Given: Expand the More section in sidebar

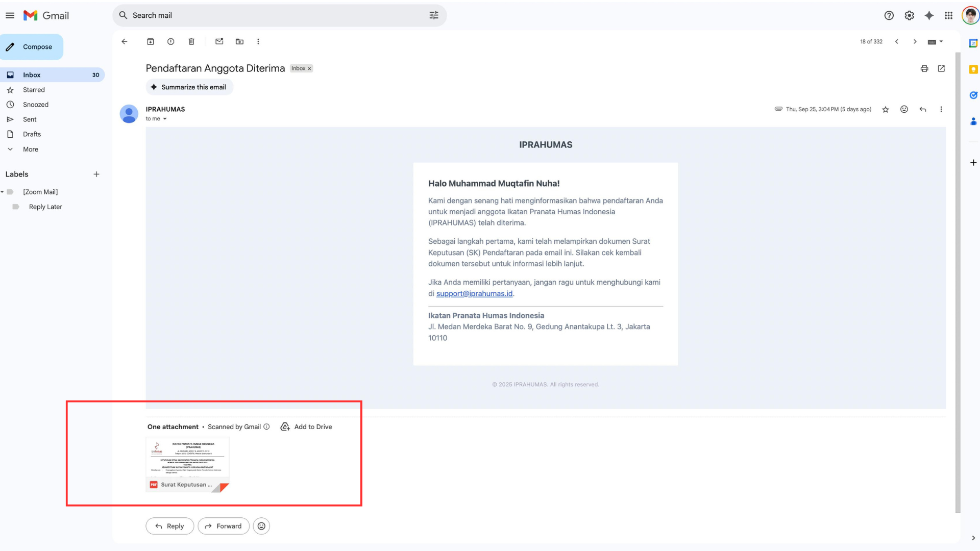Looking at the screenshot, I should pyautogui.click(x=30, y=149).
